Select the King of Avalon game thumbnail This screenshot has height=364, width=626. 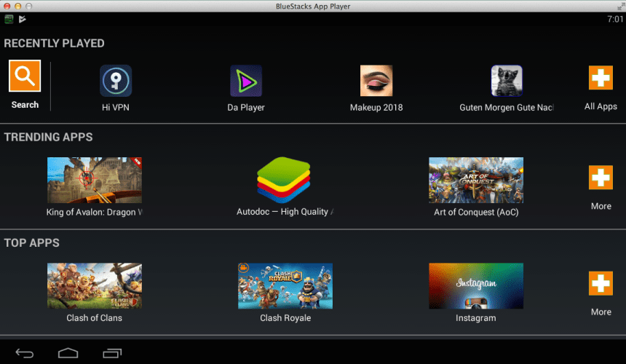pyautogui.click(x=95, y=180)
